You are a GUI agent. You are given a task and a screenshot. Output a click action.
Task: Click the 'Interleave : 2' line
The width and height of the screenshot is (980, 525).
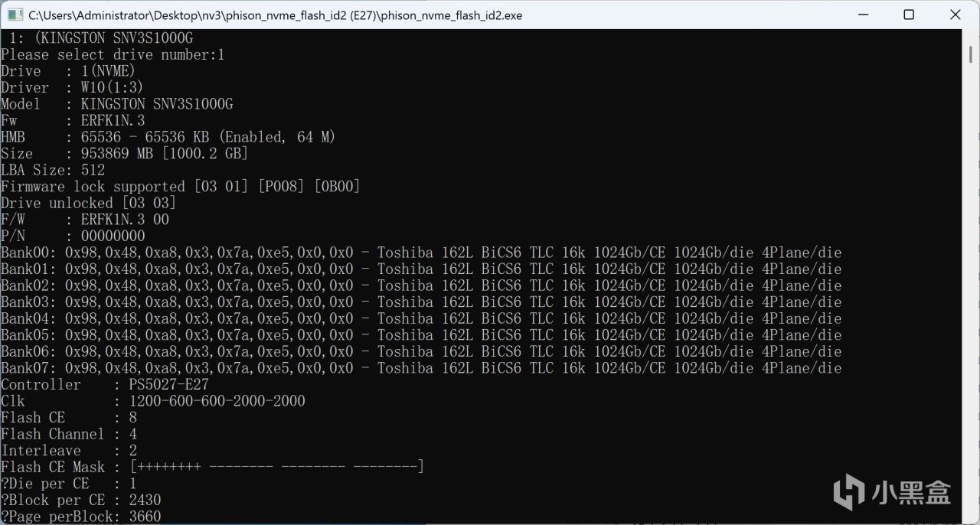pos(69,450)
